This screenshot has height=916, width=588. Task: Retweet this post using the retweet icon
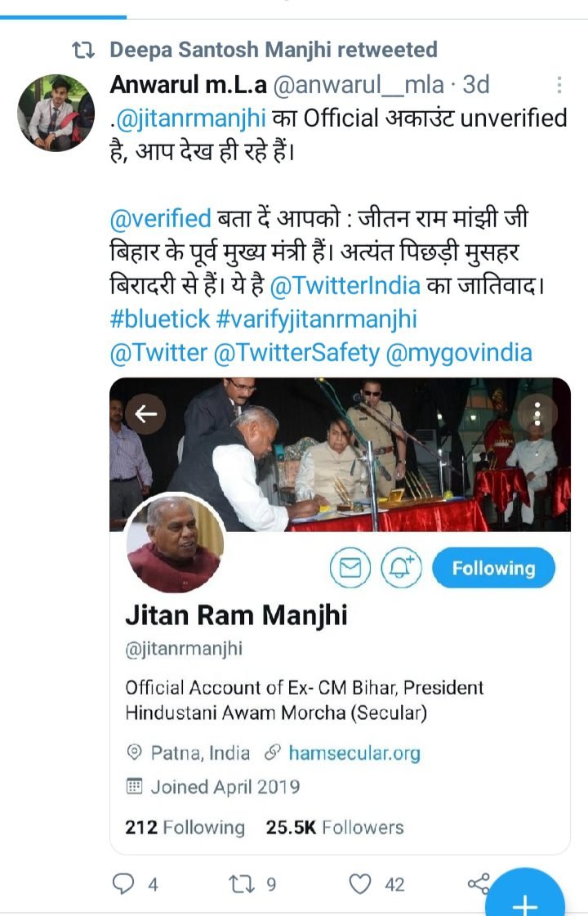(x=243, y=884)
